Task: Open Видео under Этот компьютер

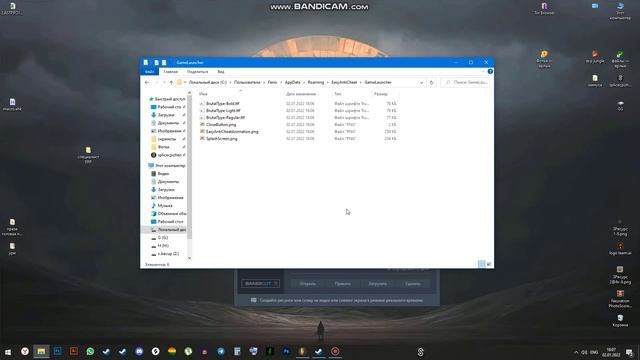Action: pos(163,173)
